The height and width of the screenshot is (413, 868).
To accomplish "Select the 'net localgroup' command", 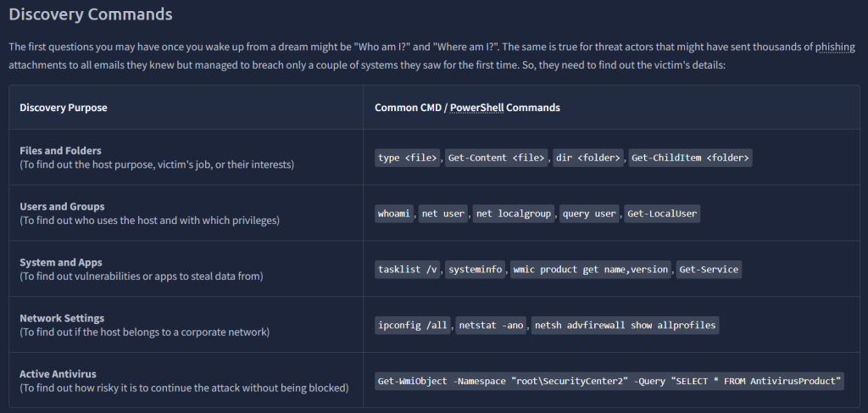I will (x=515, y=214).
